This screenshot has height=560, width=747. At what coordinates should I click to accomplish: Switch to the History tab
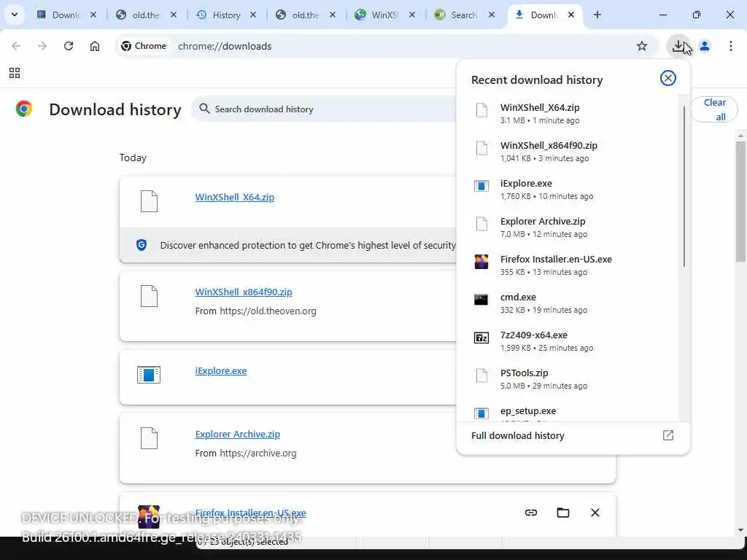coord(226,15)
